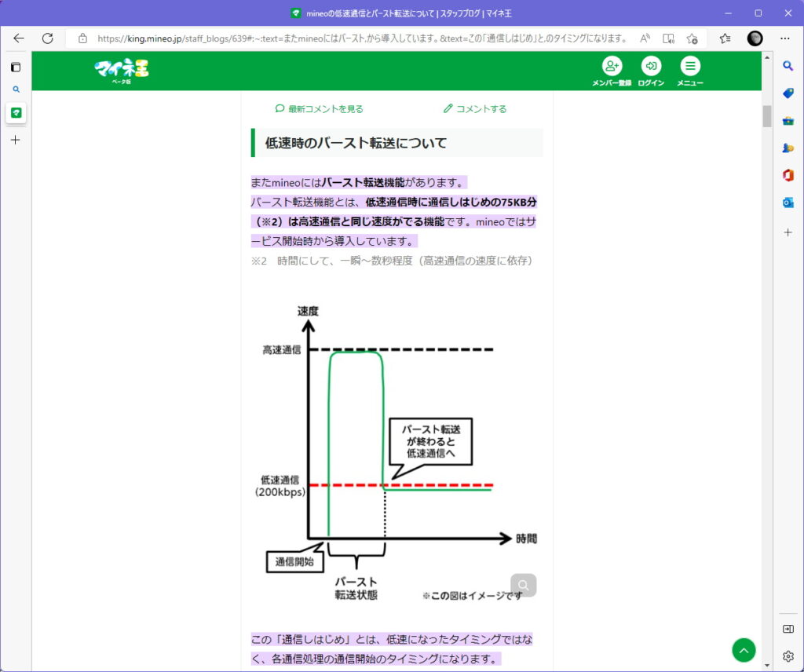
Task: Open Edge sidebar Microsoft 365 icon
Action: 788,175
